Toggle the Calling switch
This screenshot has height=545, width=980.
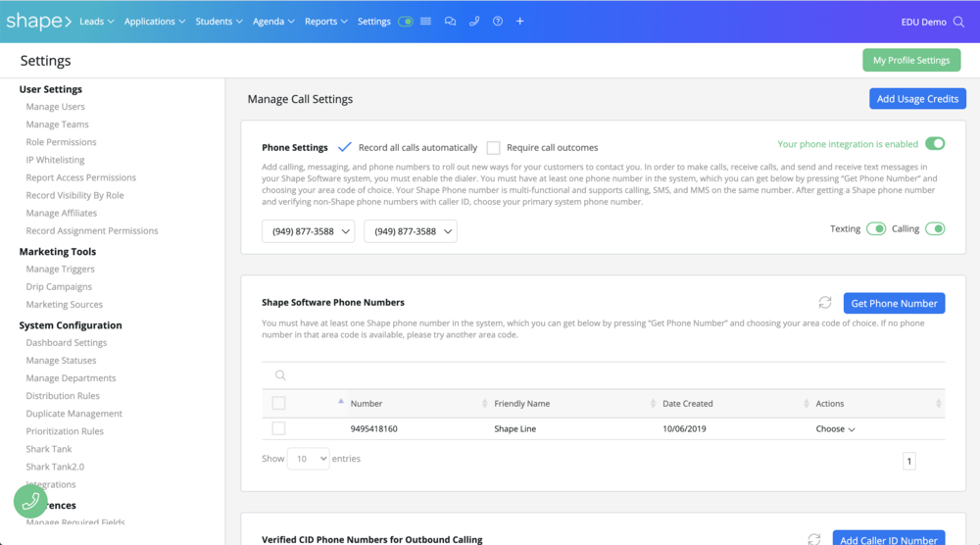click(x=935, y=228)
